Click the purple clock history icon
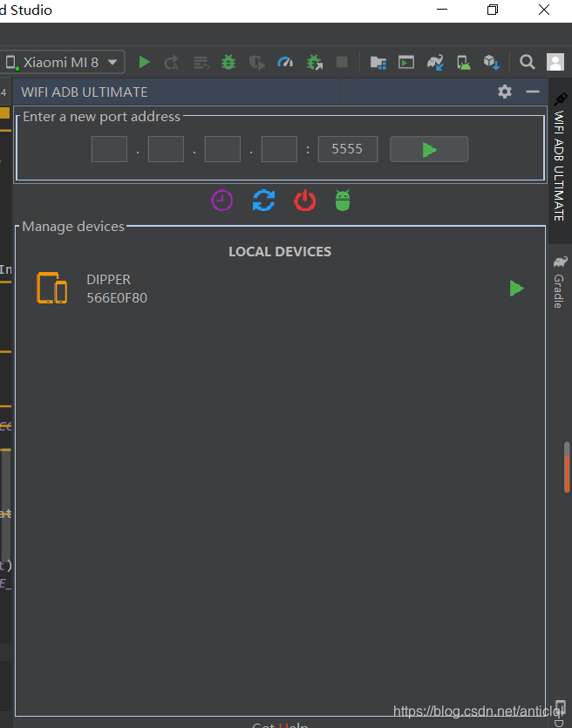Image resolution: width=572 pixels, height=728 pixels. (x=222, y=201)
